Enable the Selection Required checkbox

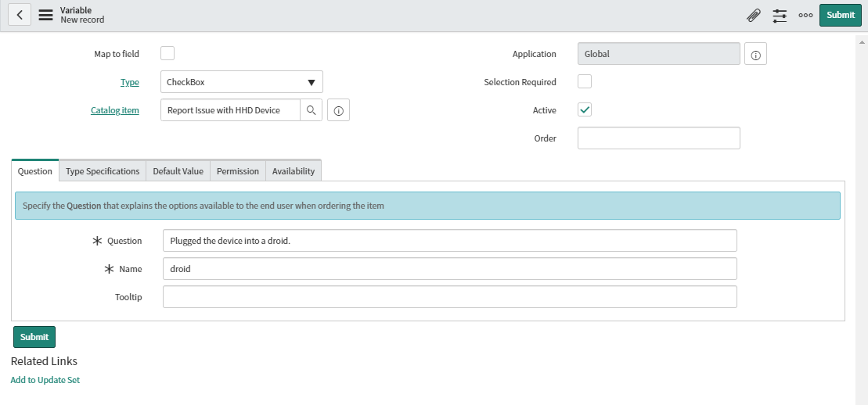[x=585, y=81]
